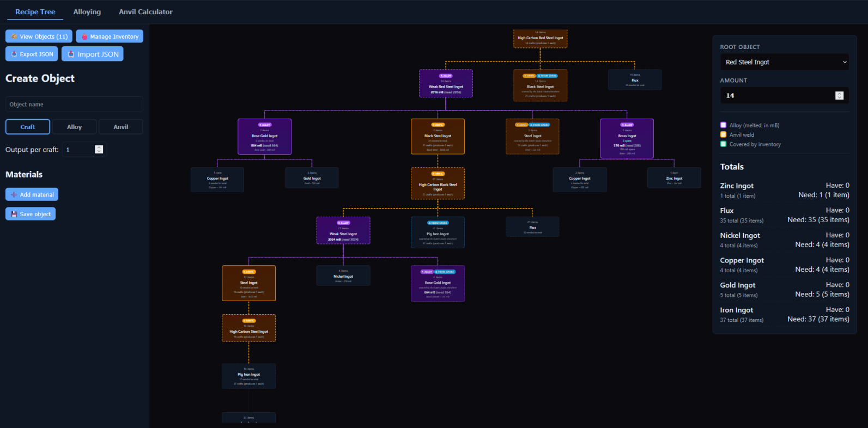Click Gold Ingot in the Totals list
The height and width of the screenshot is (428, 868).
[738, 285]
